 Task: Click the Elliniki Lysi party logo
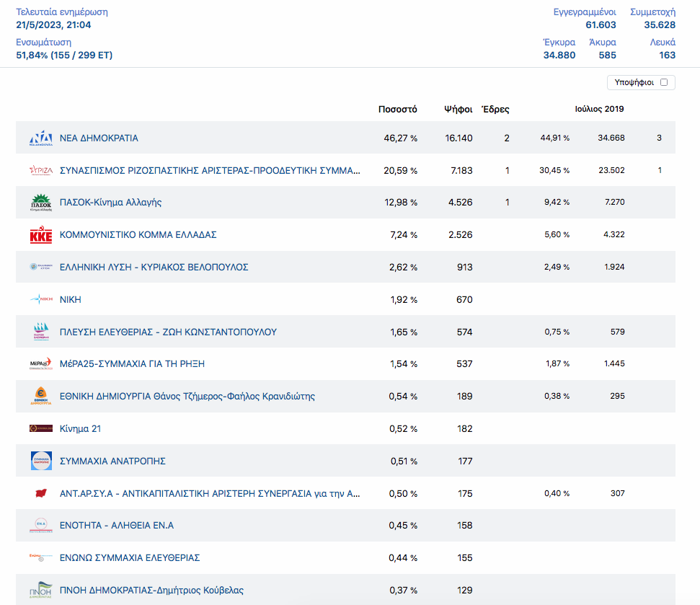(41, 268)
